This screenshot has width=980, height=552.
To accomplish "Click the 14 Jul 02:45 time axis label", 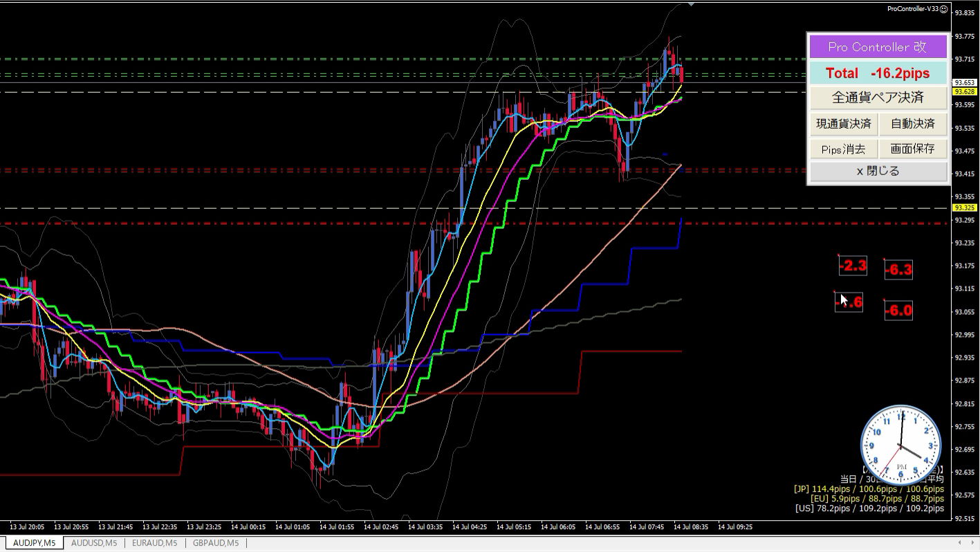I will [x=381, y=526].
